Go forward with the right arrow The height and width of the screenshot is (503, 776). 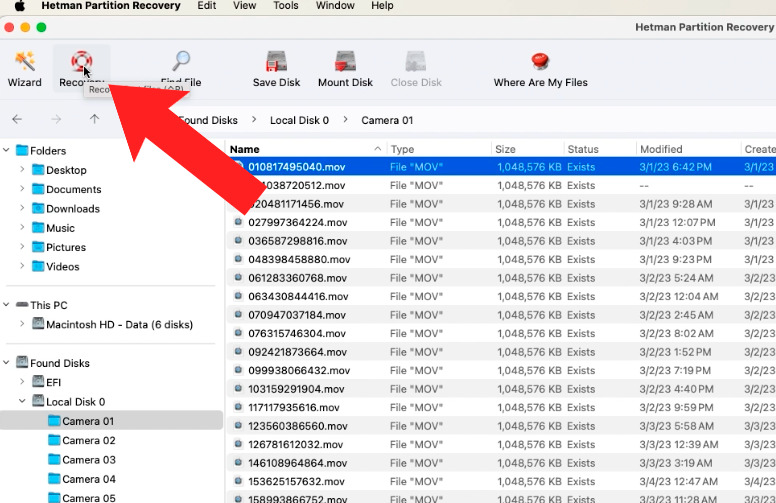coord(56,119)
